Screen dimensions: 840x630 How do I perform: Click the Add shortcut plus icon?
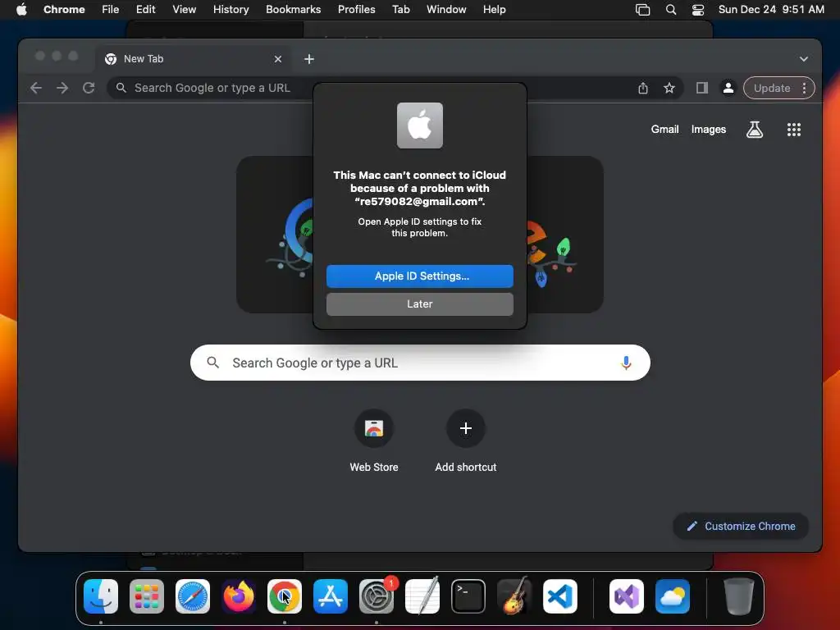click(x=466, y=428)
